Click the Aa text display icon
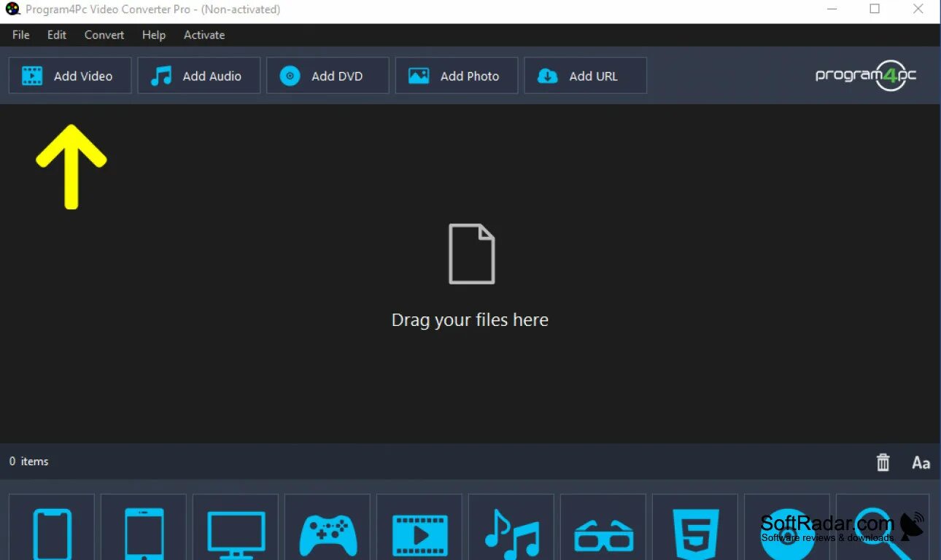The width and height of the screenshot is (941, 560). click(921, 462)
